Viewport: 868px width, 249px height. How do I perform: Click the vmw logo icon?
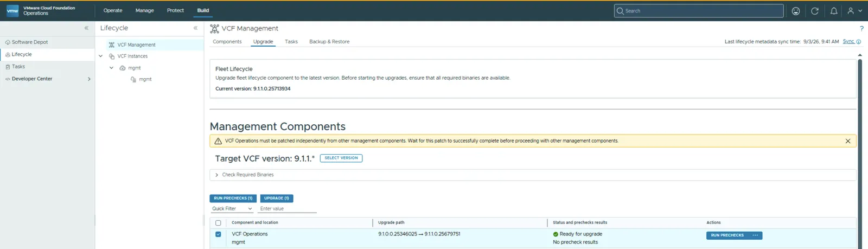pos(12,10)
